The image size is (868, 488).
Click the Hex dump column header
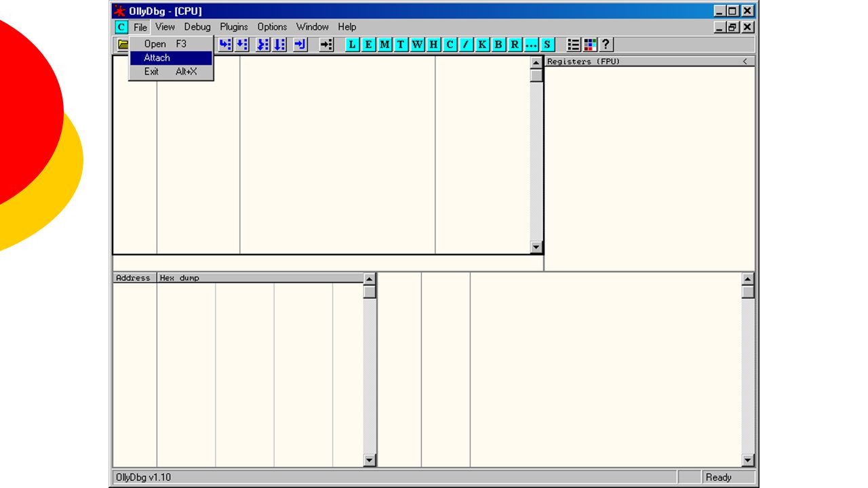point(260,278)
